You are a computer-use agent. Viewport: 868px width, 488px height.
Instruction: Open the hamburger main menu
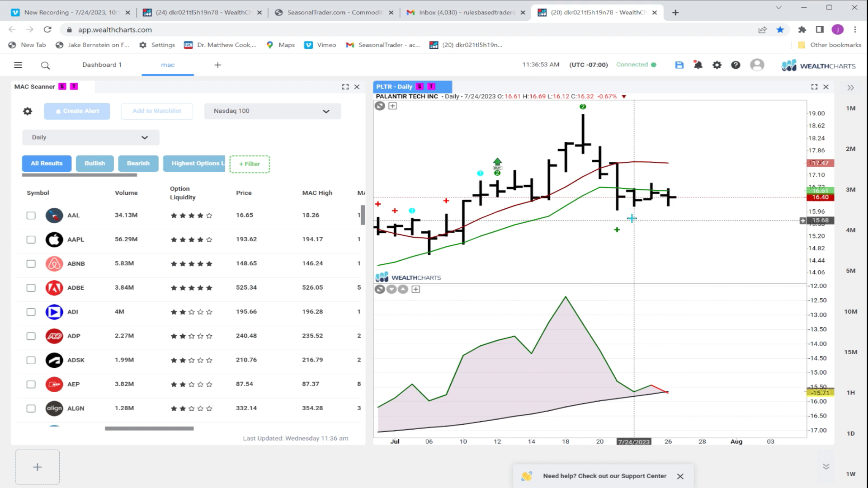click(18, 65)
